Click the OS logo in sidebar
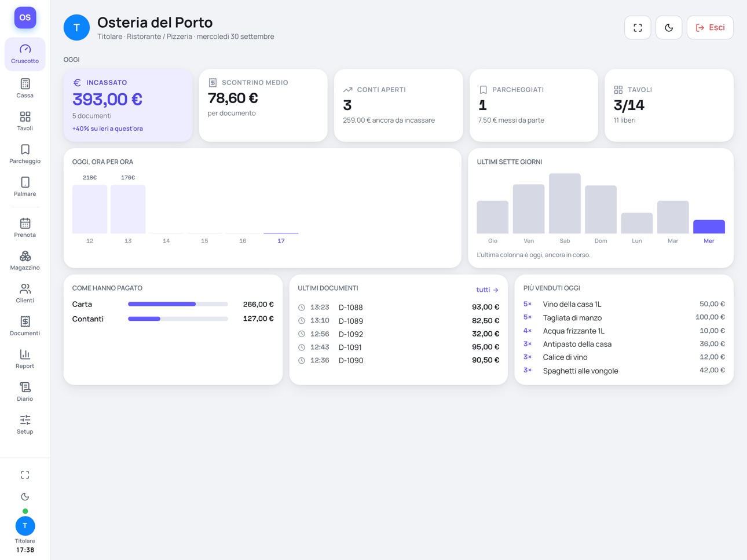Screen dimensions: 747x560 [25, 17]
